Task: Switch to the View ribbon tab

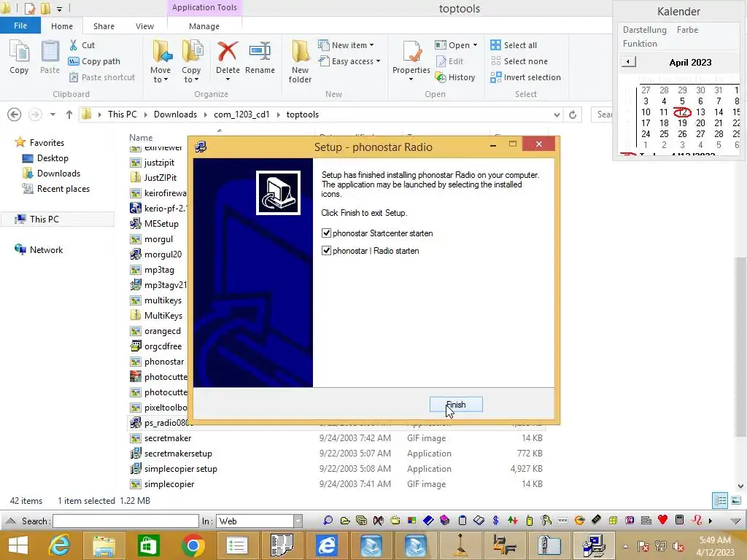Action: point(145,26)
